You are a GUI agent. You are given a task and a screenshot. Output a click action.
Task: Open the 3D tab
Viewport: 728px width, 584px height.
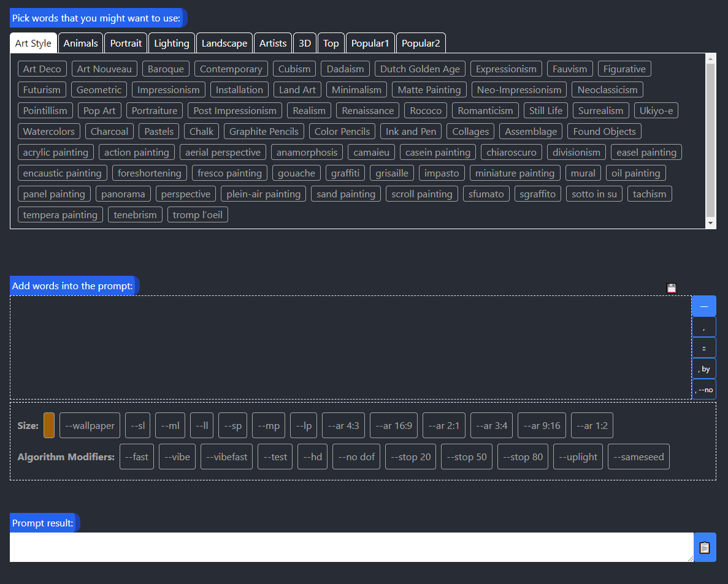click(x=305, y=43)
